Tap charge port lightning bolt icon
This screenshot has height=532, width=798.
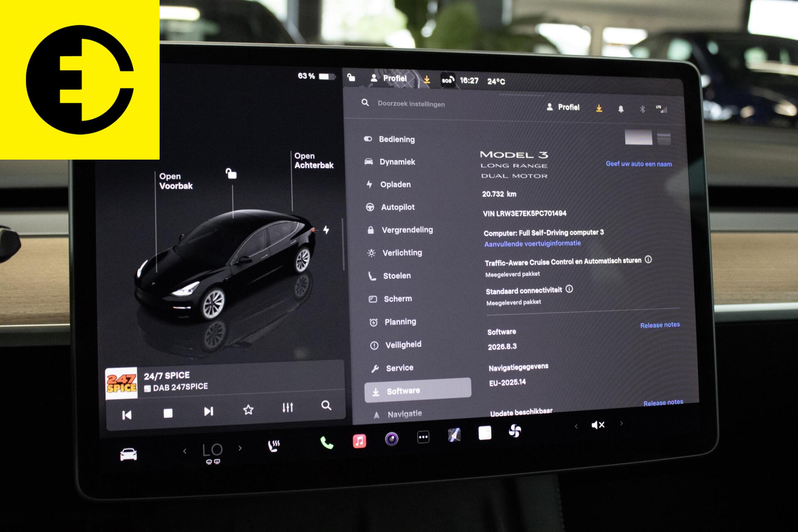pyautogui.click(x=326, y=229)
